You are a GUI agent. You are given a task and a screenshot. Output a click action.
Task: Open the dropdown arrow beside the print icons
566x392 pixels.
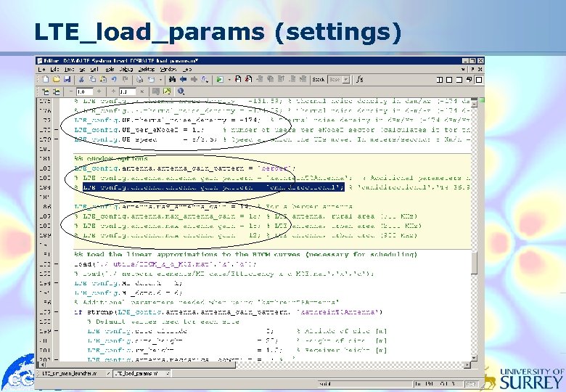[x=160, y=80]
